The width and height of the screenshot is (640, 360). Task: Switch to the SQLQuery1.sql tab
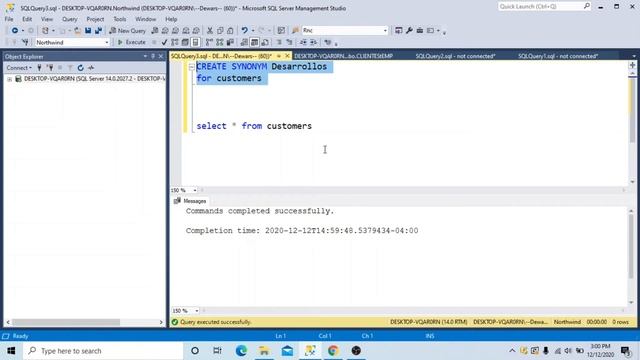[558, 56]
